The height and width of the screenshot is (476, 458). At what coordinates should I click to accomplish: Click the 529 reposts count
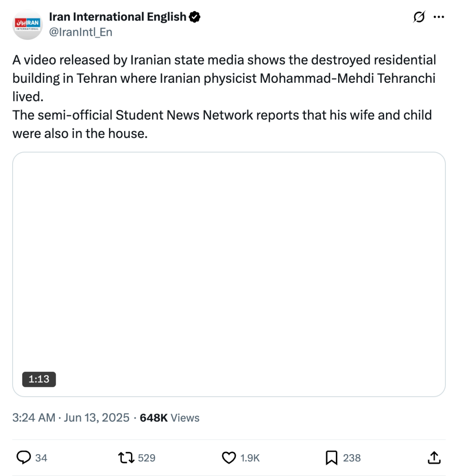click(147, 458)
